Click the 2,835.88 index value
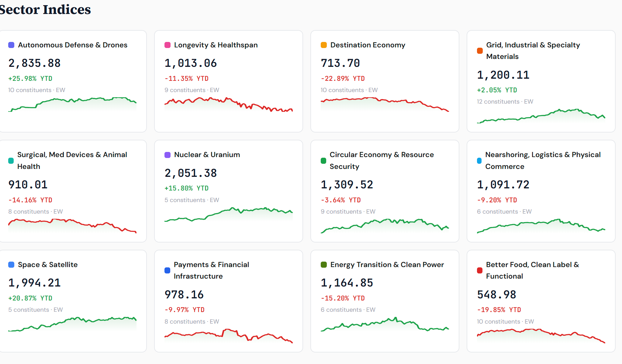The height and width of the screenshot is (364, 622). [x=34, y=63]
